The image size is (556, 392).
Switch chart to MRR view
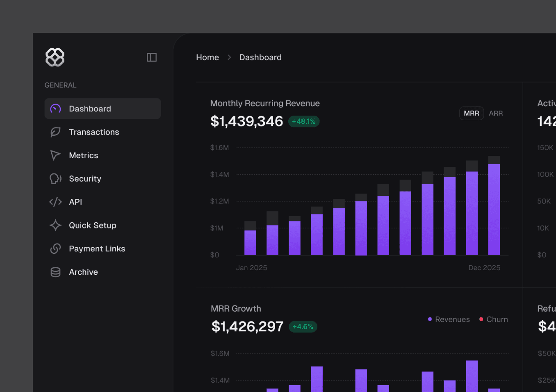click(x=472, y=113)
